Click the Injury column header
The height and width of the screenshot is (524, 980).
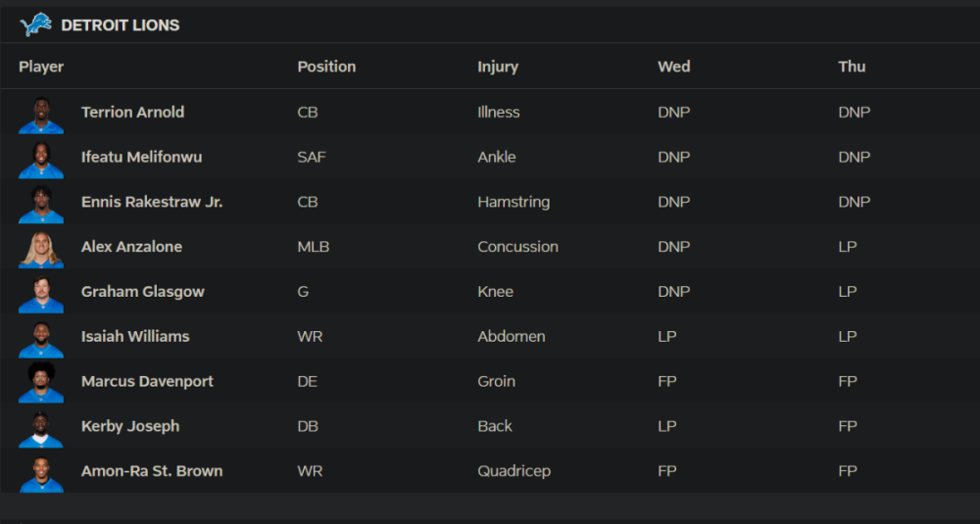[498, 67]
